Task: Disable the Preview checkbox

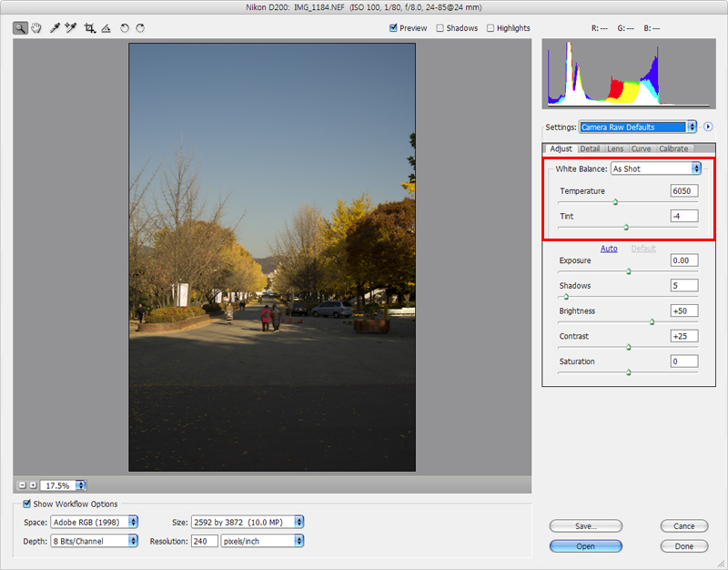Action: 393,28
